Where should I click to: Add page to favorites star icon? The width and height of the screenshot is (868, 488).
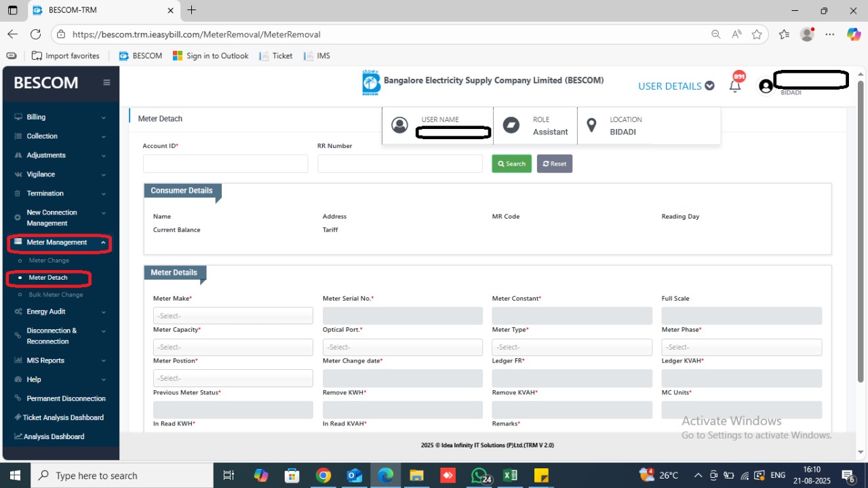tap(757, 34)
